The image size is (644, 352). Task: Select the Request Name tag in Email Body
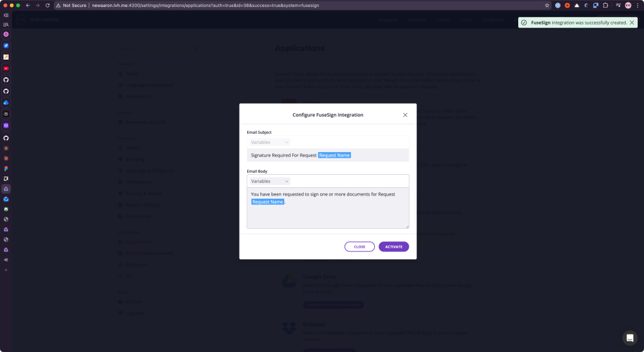click(x=268, y=202)
